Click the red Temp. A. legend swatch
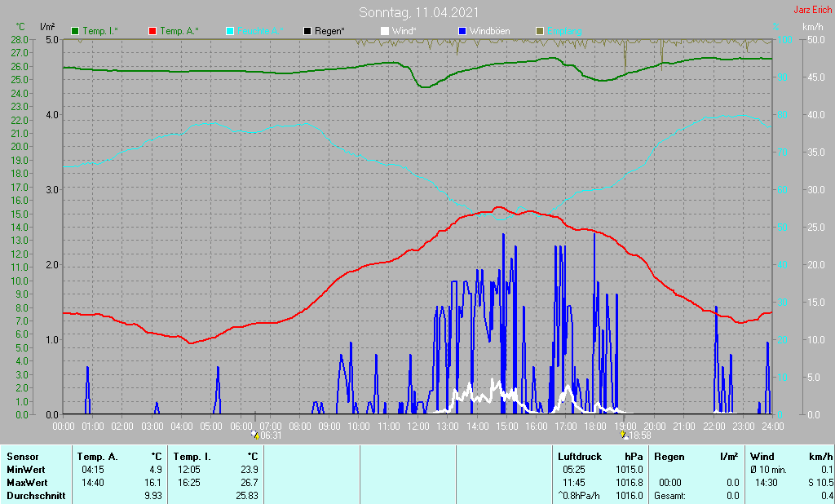 pyautogui.click(x=152, y=31)
